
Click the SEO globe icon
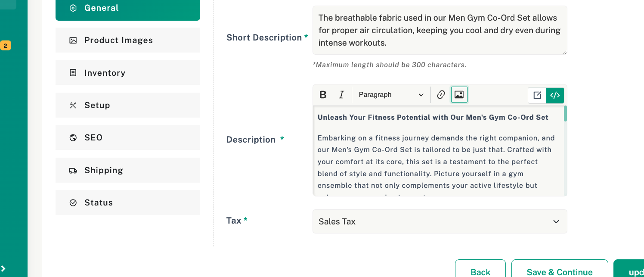73,138
